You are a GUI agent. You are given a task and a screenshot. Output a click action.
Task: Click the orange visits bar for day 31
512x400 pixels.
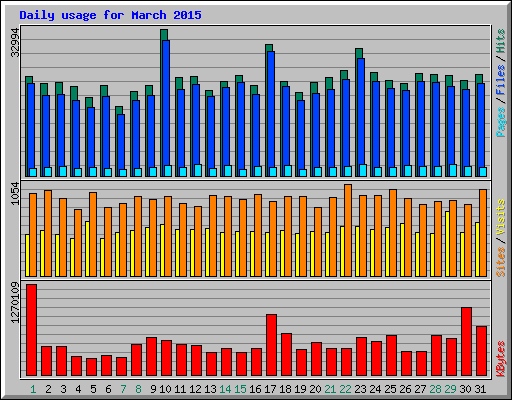(x=483, y=233)
